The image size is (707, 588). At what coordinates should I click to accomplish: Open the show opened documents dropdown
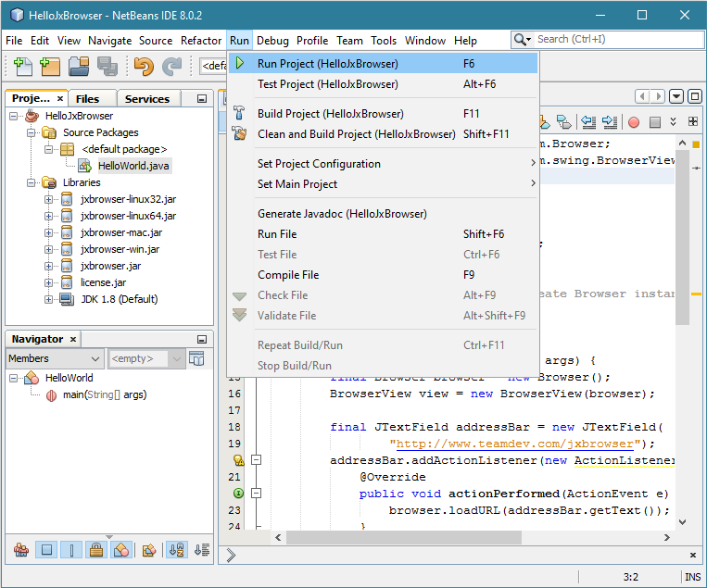[675, 96]
